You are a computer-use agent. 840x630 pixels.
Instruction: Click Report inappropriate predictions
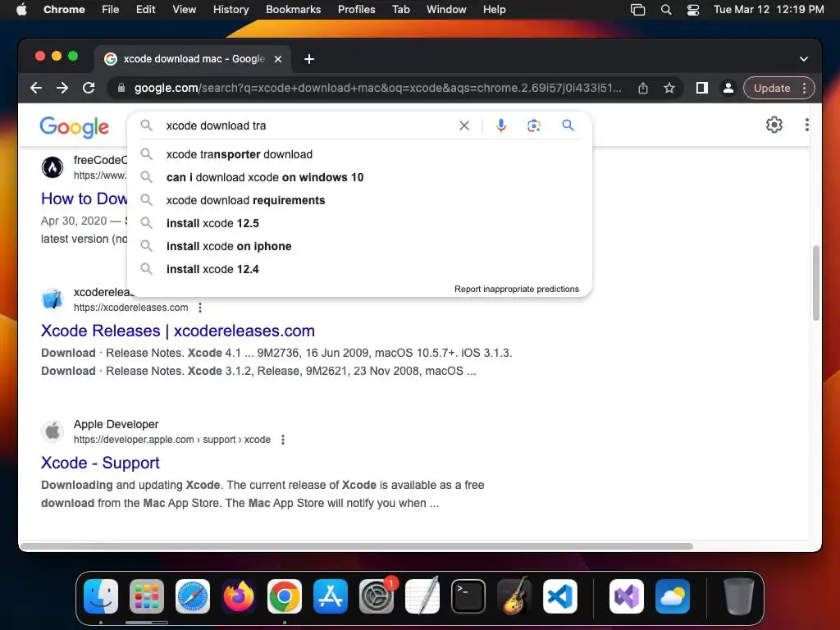pyautogui.click(x=517, y=290)
